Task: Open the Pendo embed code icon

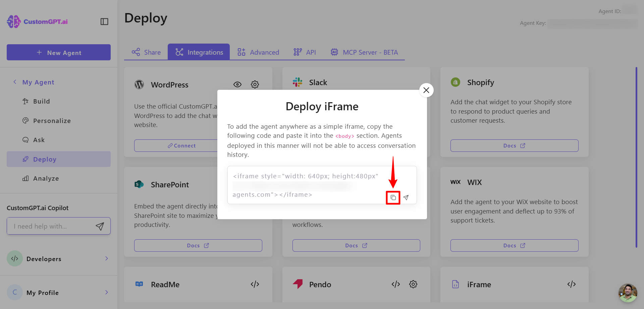Action: point(396,284)
